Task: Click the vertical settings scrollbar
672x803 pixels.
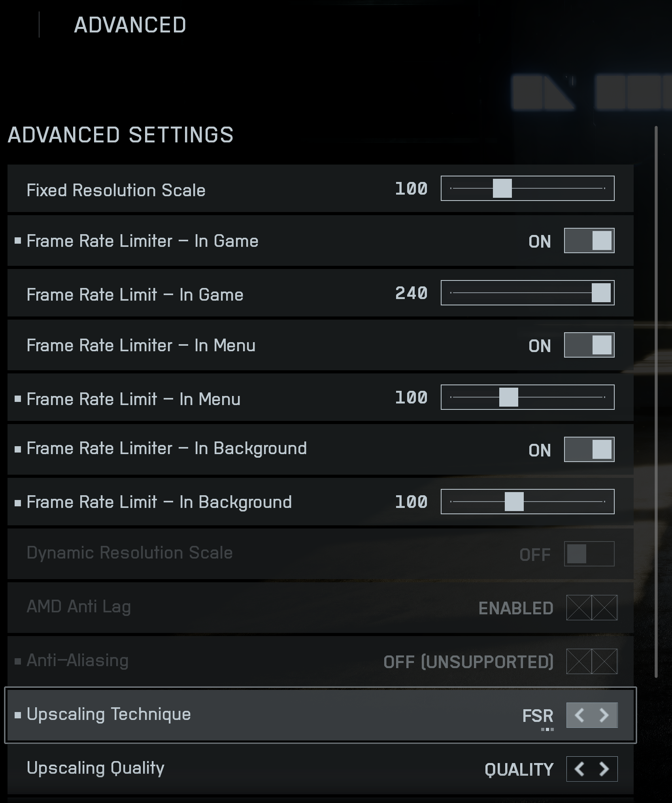Action: pos(656,401)
